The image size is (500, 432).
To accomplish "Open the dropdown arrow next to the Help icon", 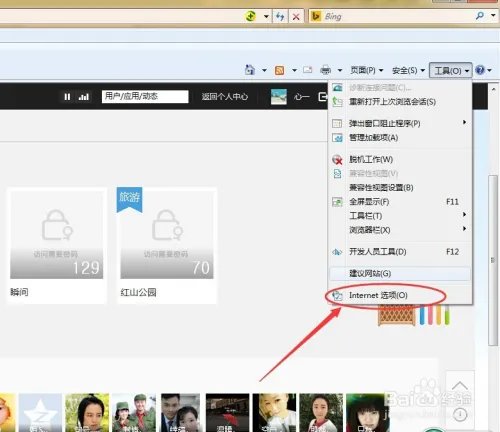I will tap(489, 70).
